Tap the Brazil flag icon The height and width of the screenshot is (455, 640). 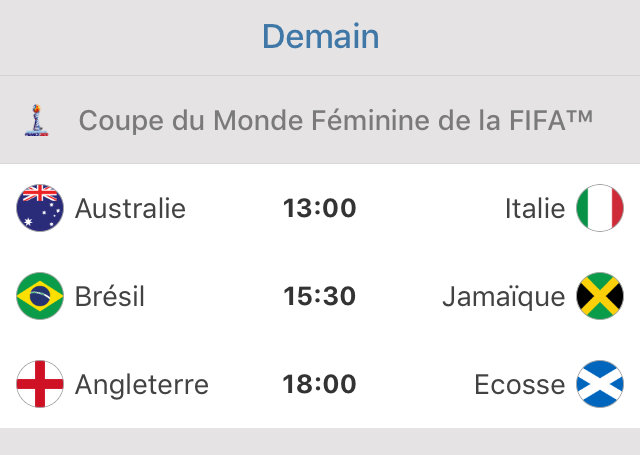40,296
